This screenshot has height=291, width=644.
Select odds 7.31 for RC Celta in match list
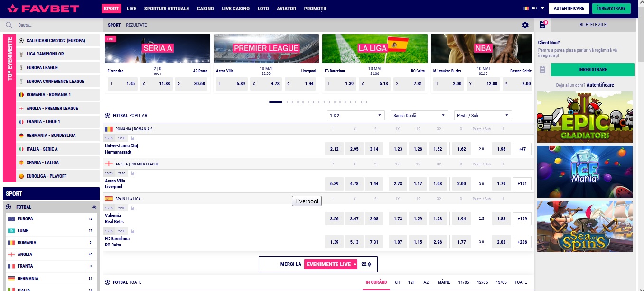pos(374,242)
